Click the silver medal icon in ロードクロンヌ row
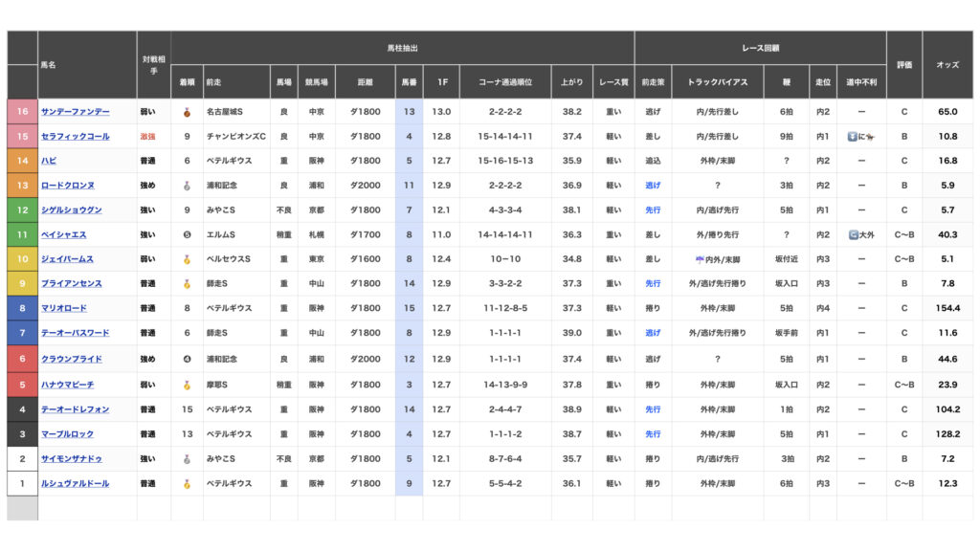The height and width of the screenshot is (551, 980). click(x=187, y=186)
